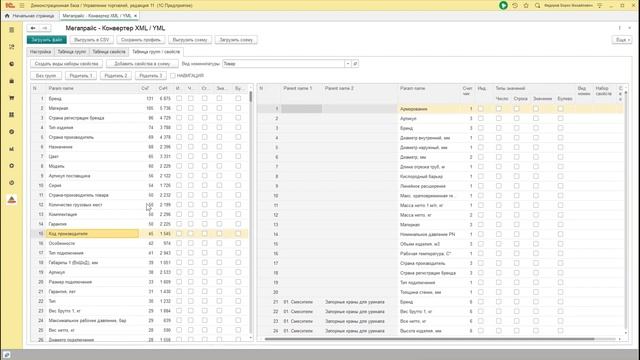Viewport: 640px width, 360px height.
Task: Open the 1C main menu hamburger icon
Action: point(22,5)
